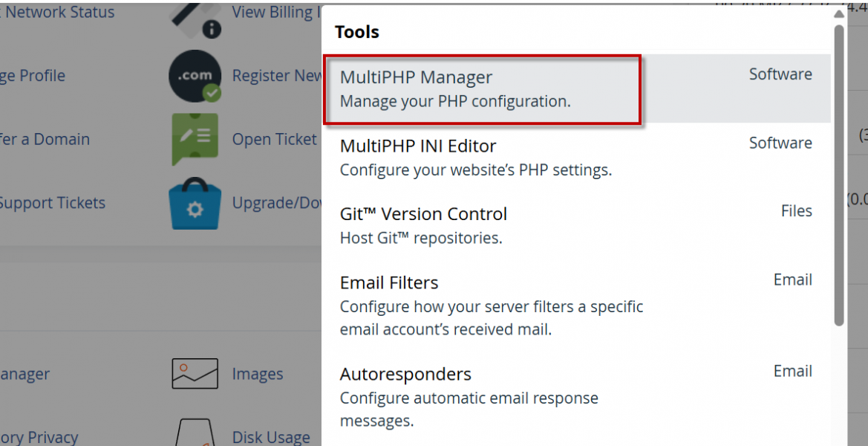Click the green Open Ticket icon

(195, 139)
